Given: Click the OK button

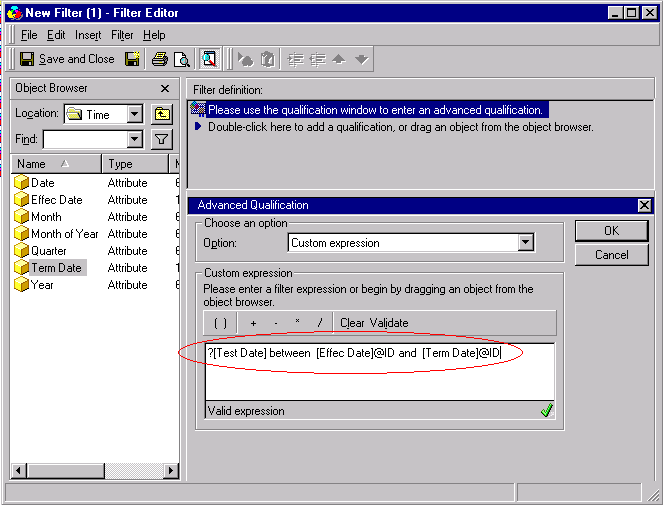Looking at the screenshot, I should [x=611, y=231].
